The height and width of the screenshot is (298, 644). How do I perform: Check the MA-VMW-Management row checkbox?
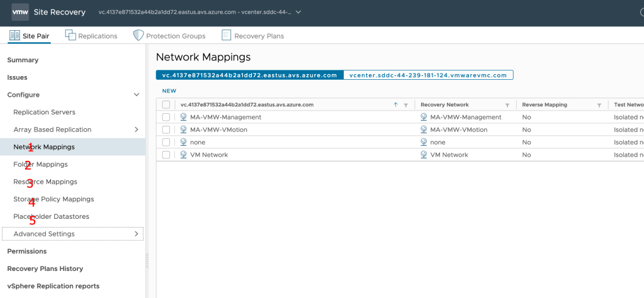coord(166,117)
